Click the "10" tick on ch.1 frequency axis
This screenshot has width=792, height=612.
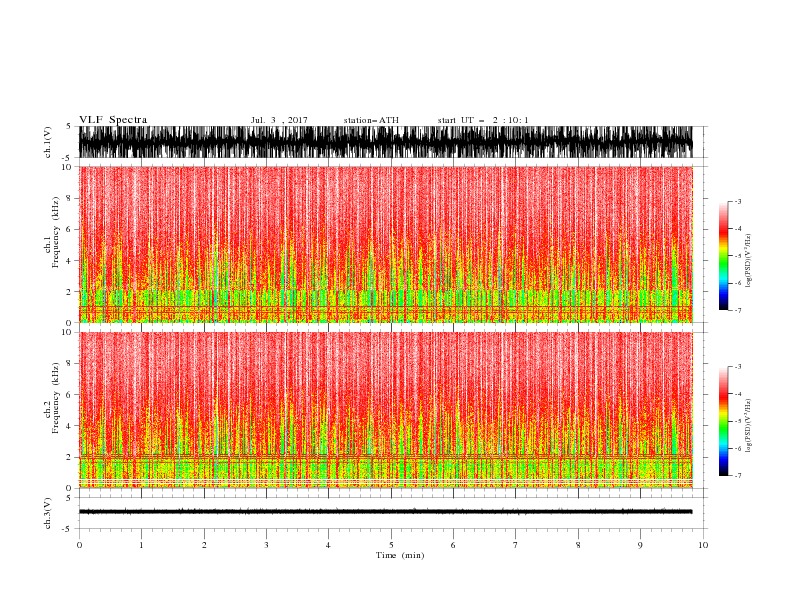point(67,167)
